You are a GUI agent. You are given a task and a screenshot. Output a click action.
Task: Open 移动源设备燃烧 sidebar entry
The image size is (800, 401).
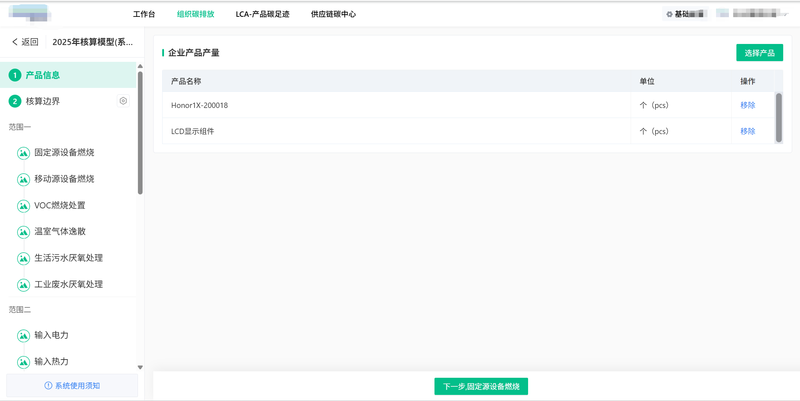click(x=64, y=179)
